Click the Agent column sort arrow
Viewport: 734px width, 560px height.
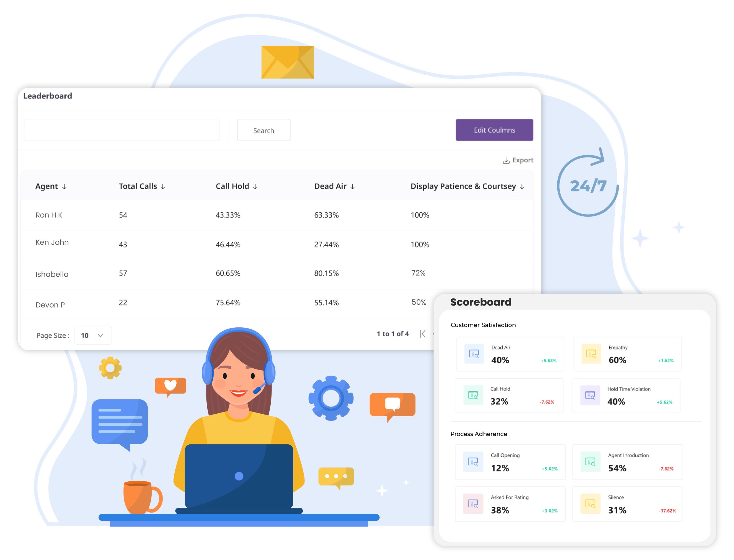(64, 186)
